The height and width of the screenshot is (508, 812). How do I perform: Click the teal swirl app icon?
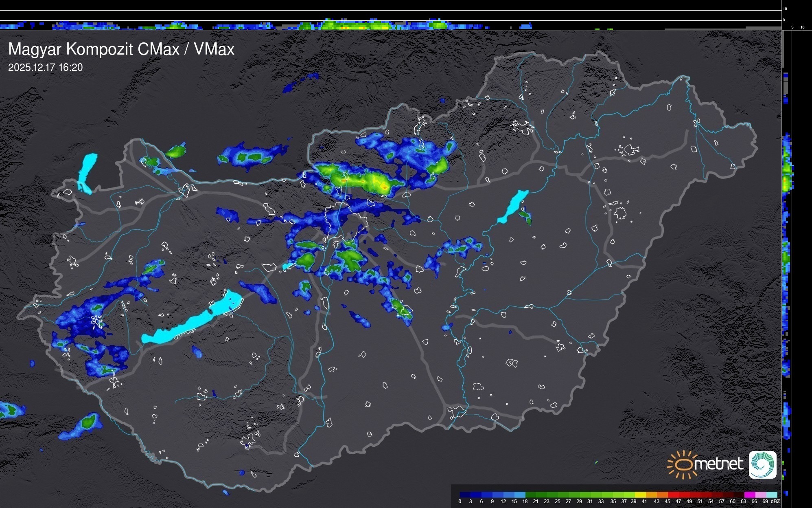(762, 464)
